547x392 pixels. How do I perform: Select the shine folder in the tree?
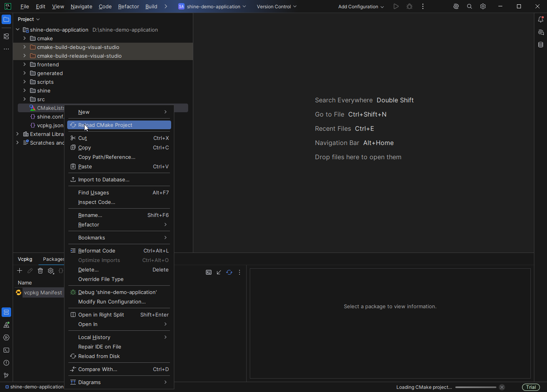pos(43,90)
